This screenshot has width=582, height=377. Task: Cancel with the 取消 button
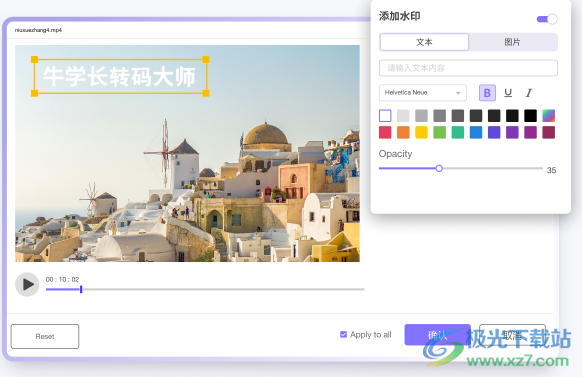click(512, 335)
